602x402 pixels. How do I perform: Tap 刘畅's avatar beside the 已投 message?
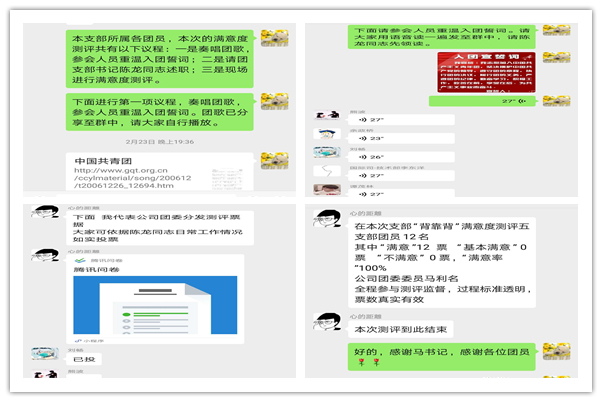45,354
